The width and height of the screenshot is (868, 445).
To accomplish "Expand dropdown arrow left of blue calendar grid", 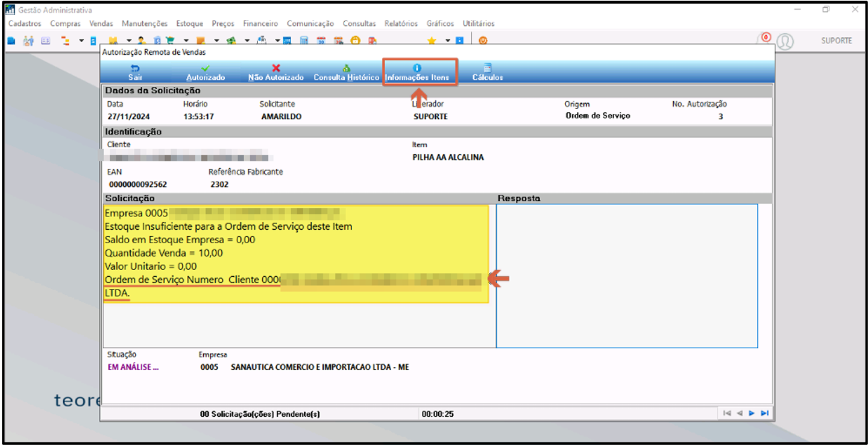I will [277, 41].
